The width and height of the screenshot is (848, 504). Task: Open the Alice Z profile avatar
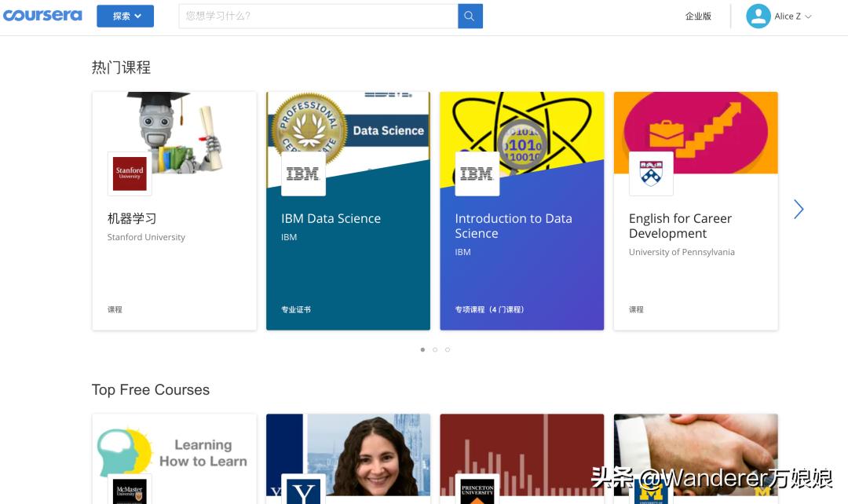[758, 16]
